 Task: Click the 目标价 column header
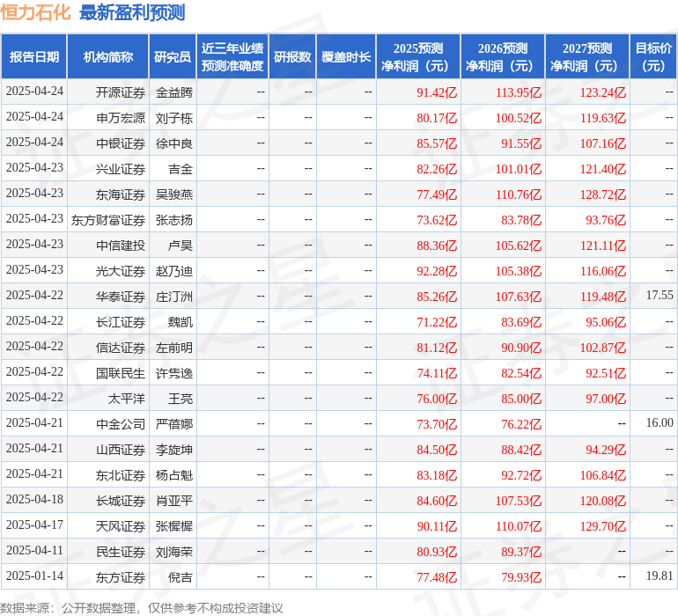(653, 57)
